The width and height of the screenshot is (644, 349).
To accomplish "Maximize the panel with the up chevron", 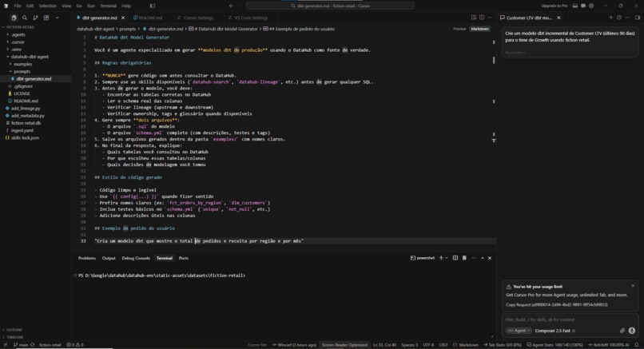I will pos(482,258).
